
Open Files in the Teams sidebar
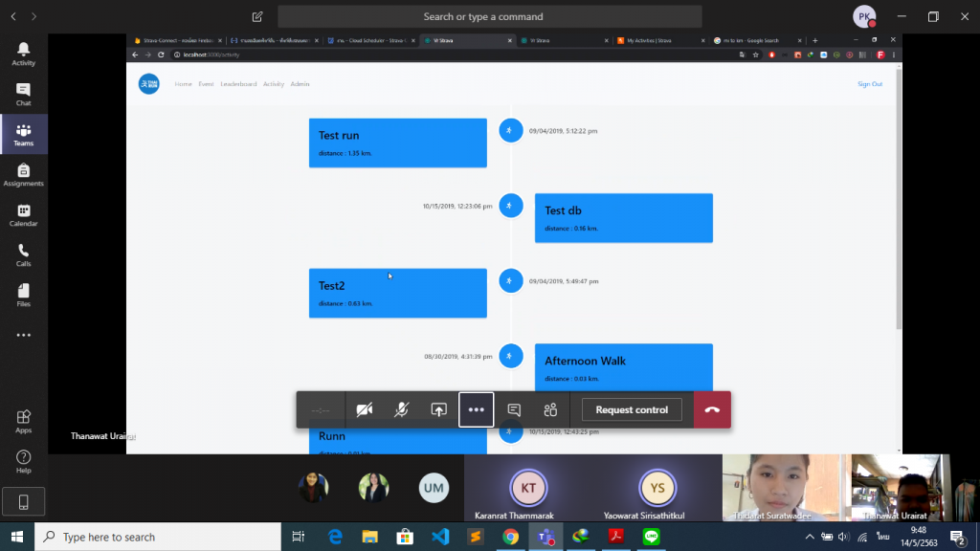[x=23, y=295]
